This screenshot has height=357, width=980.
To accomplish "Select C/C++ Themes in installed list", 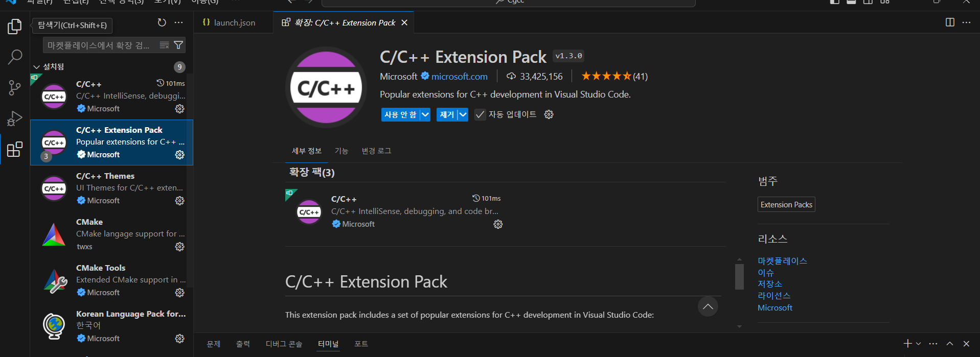I will pos(111,188).
